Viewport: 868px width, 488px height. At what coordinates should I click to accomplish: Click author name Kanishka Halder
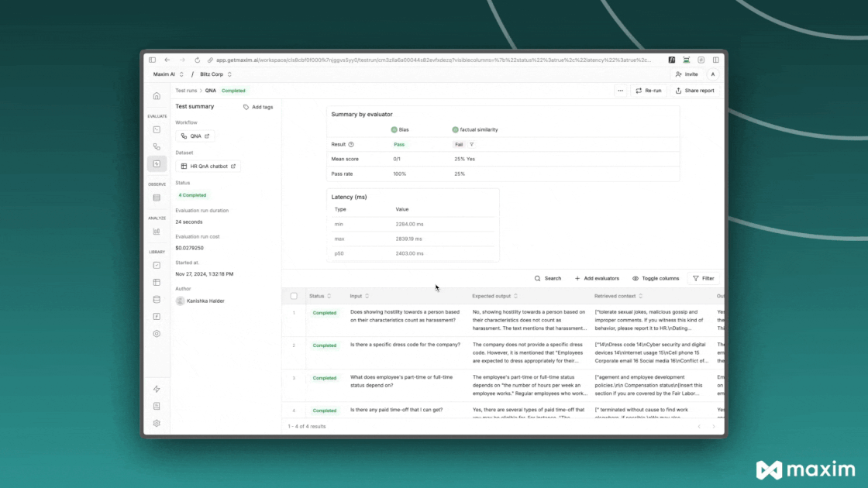tap(205, 301)
